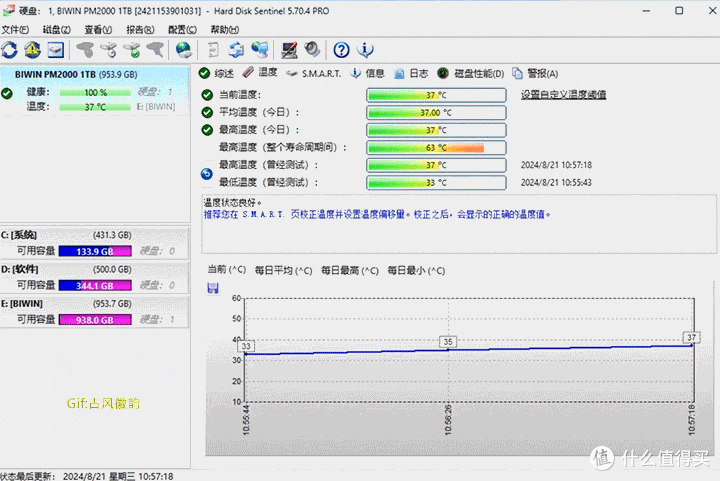Click the globe with network computers icon
Viewport: 720px width, 481px height.
(x=260, y=50)
